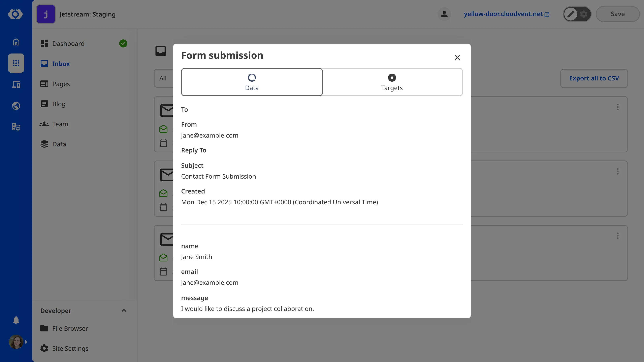Switch to settings mode using gear toggle
Viewport: 644px width, 362px height.
[x=584, y=14]
